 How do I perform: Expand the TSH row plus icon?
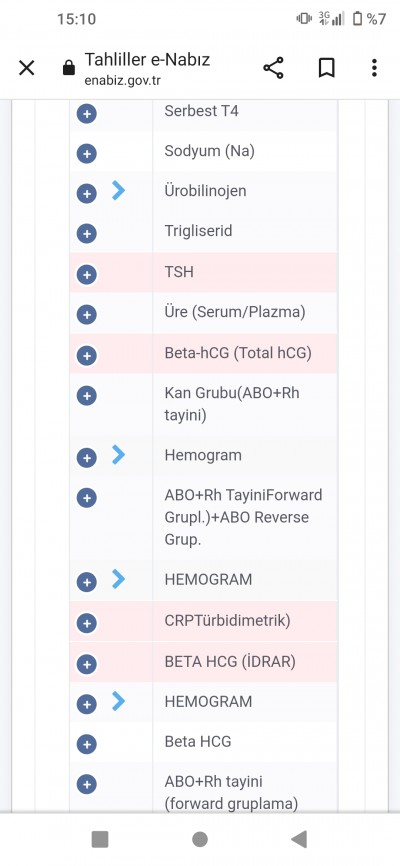(x=87, y=274)
